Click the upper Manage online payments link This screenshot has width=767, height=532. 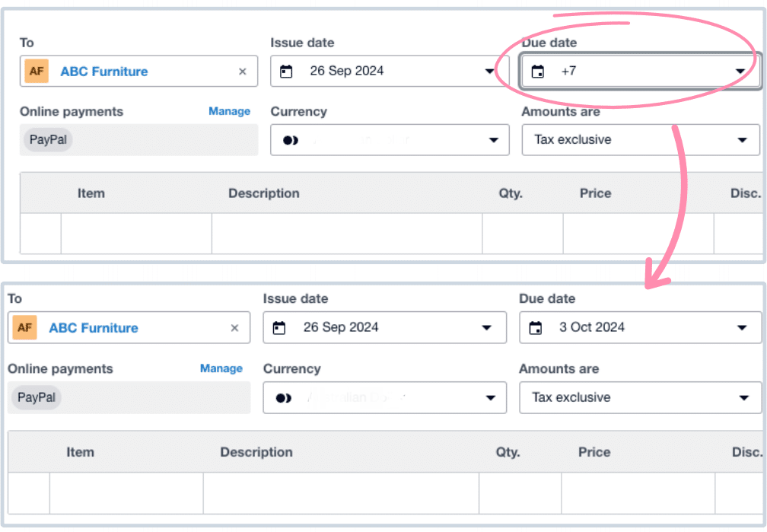229,111
